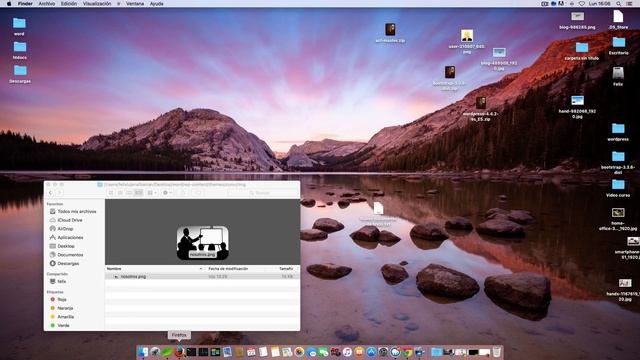Go forward in the Finder window

[x=59, y=193]
